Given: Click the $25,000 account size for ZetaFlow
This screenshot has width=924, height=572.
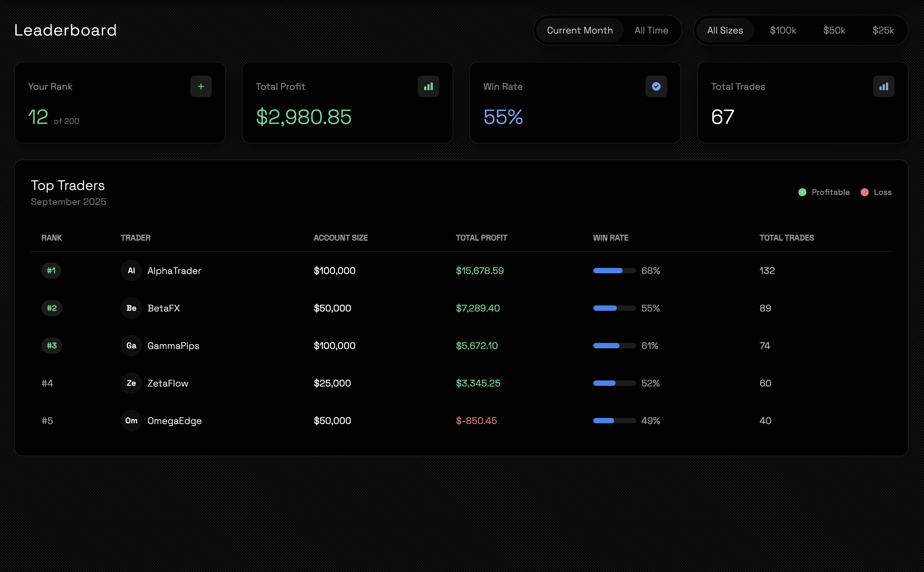Looking at the screenshot, I should click(332, 383).
